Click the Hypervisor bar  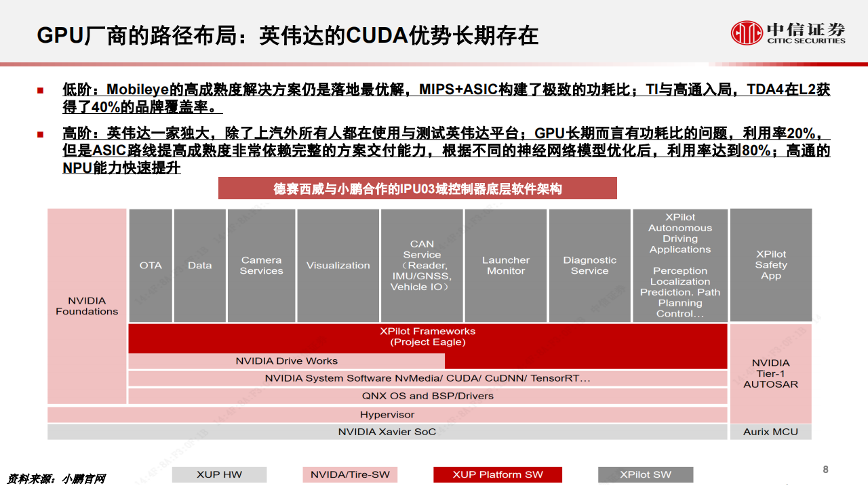(387, 414)
